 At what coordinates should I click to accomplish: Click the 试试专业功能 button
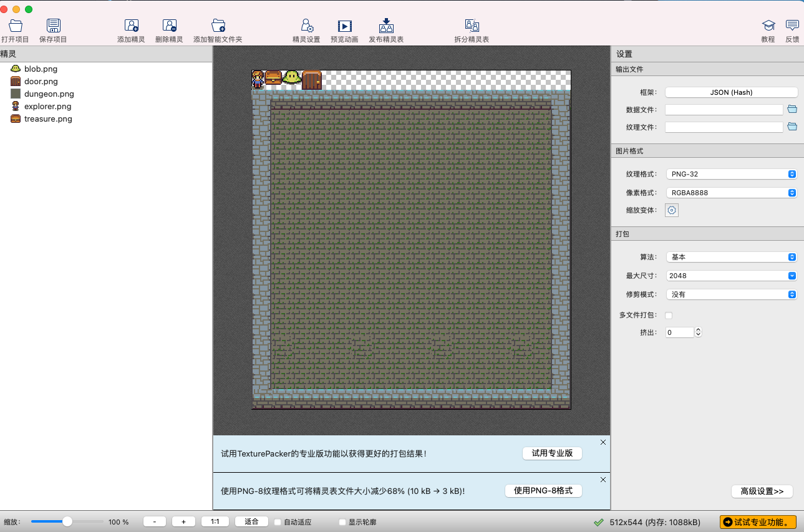coord(758,522)
